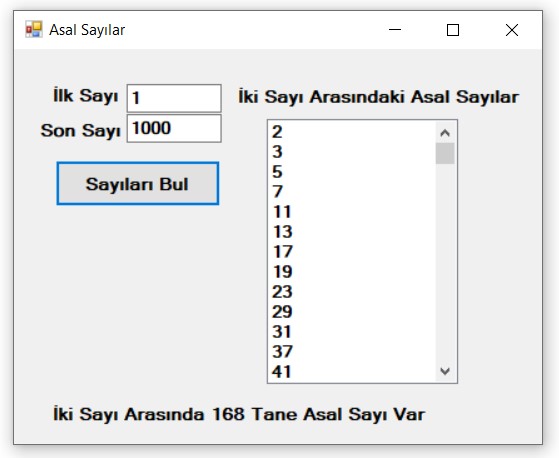Click the scrollbar thumb in prime list
559x458 pixels.
[445, 153]
